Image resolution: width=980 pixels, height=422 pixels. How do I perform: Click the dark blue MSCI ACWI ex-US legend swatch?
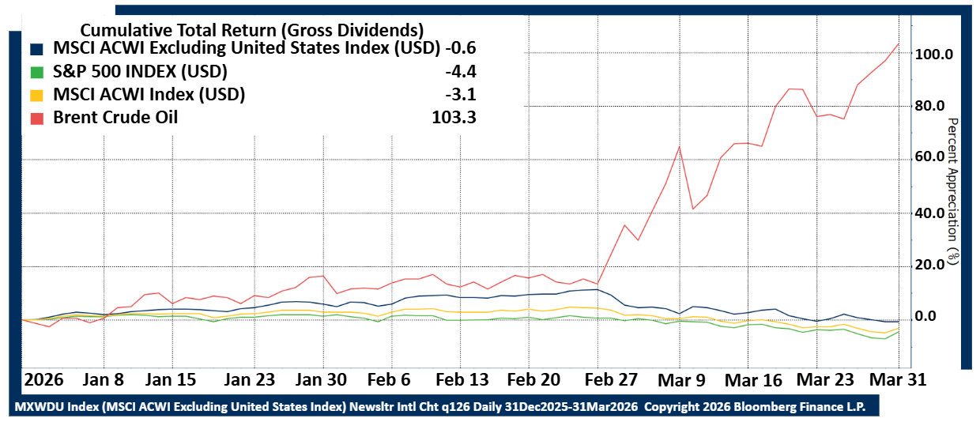[36, 48]
